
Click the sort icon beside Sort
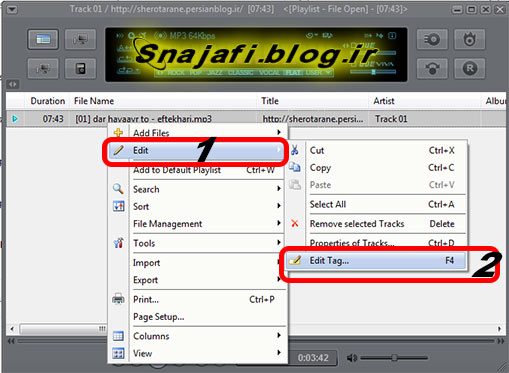click(118, 206)
